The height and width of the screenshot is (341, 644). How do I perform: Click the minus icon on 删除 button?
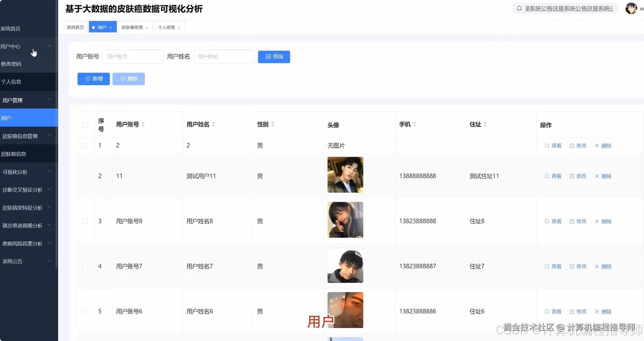pos(123,79)
